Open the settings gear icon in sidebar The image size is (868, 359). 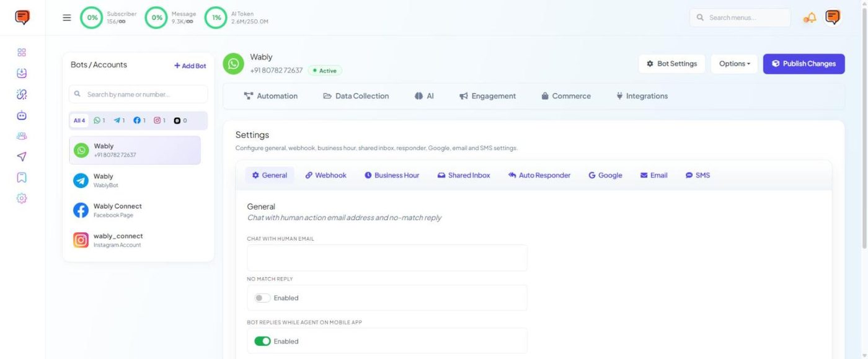click(x=22, y=198)
